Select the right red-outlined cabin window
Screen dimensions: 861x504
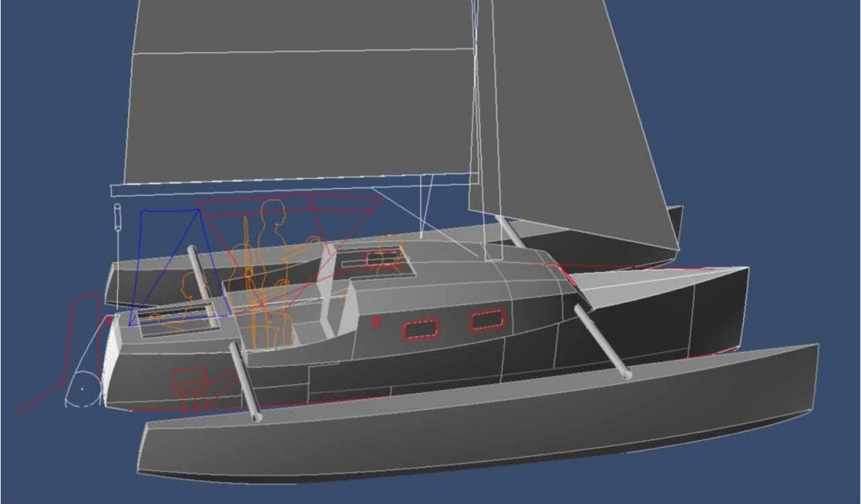486,319
